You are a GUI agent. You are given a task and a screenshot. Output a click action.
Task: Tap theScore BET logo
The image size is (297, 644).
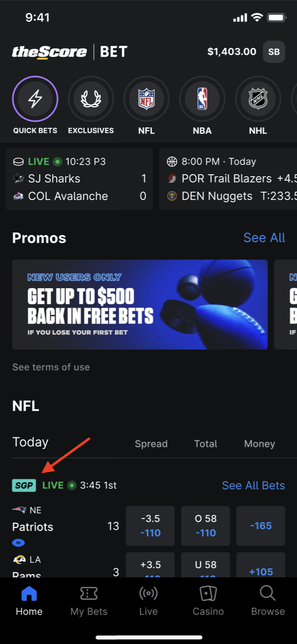click(70, 52)
